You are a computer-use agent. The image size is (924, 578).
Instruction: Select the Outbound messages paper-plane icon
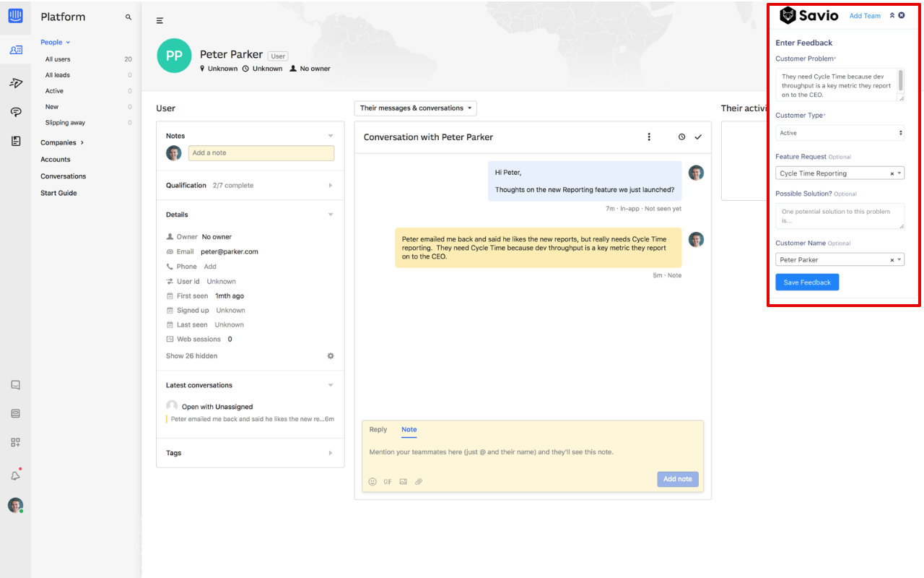[15, 83]
